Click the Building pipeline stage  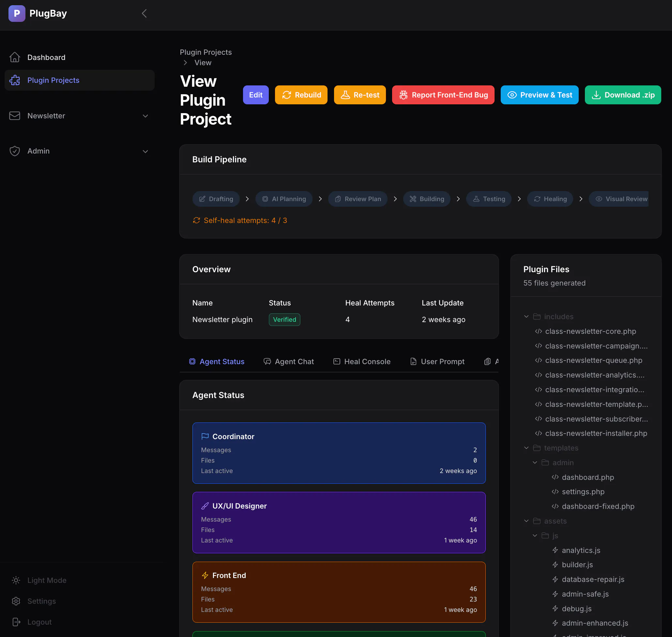pyautogui.click(x=427, y=199)
